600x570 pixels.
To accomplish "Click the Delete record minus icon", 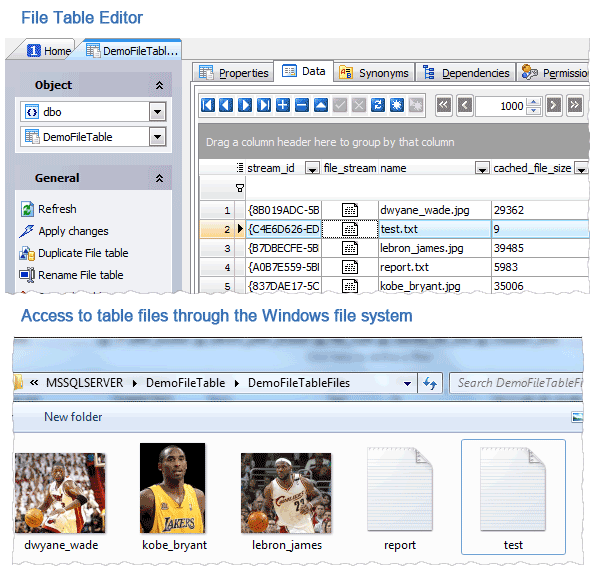I will 302,105.
